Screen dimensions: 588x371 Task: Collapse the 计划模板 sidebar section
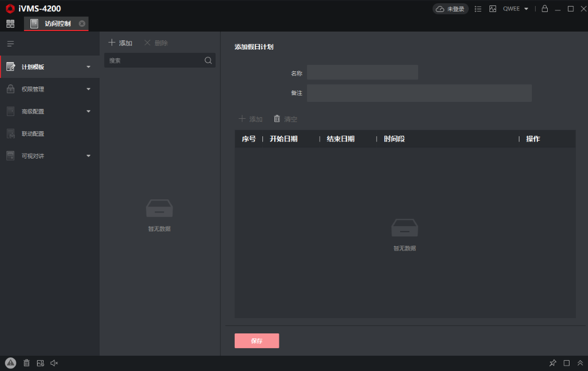coord(88,66)
